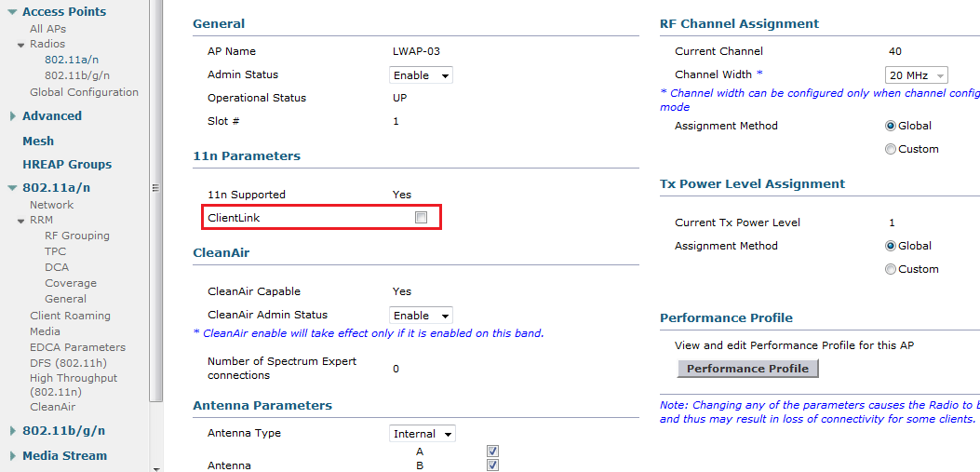
Task: Select Custom Tx power assignment method
Action: point(891,269)
